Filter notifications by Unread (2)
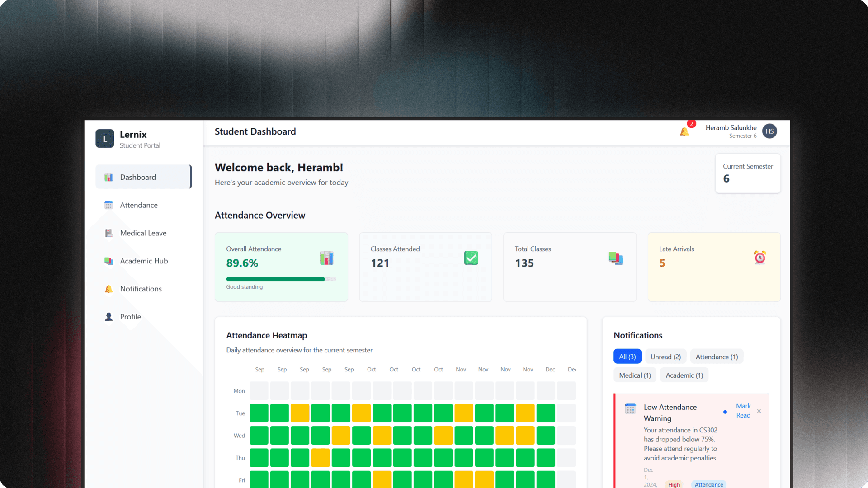Screen dimensions: 868x488 click(x=665, y=357)
